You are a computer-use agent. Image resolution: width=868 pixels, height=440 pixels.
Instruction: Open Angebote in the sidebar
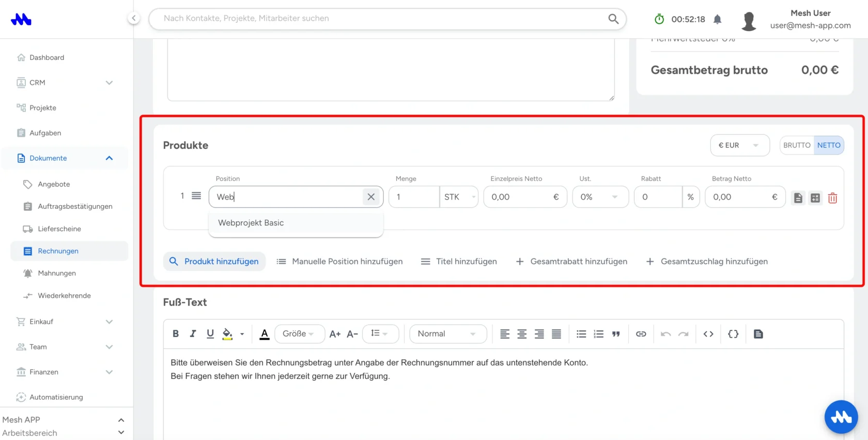point(54,184)
